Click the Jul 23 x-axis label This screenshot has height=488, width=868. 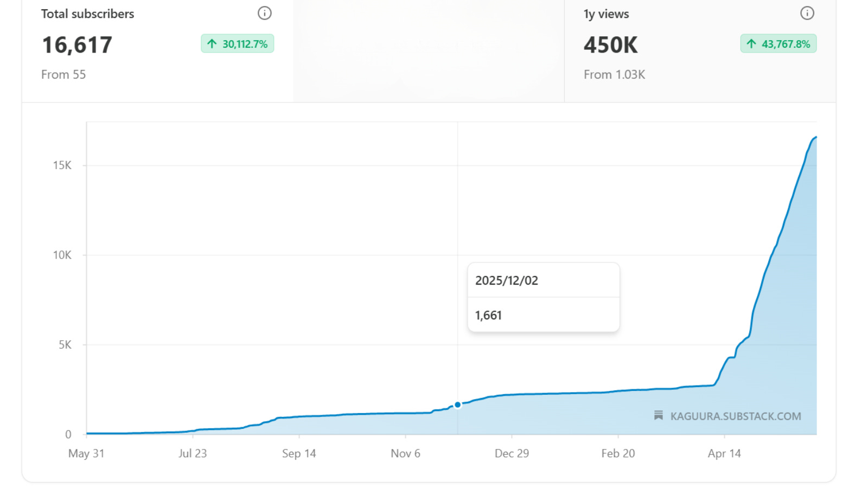pos(193,454)
